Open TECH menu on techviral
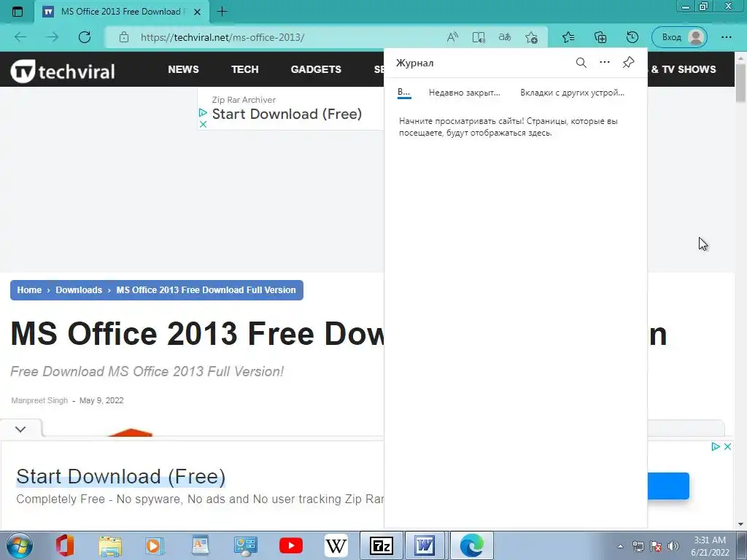Screen dimensions: 747x560 pyautogui.click(x=245, y=69)
